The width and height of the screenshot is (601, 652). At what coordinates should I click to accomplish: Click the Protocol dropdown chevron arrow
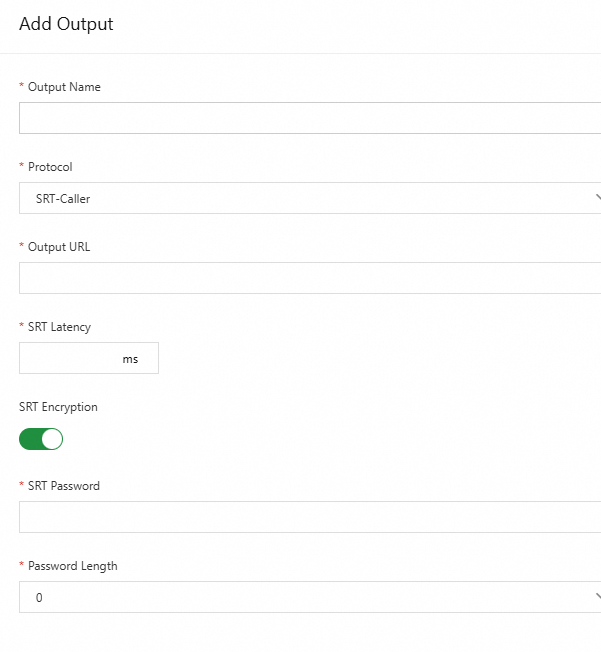pyautogui.click(x=597, y=197)
